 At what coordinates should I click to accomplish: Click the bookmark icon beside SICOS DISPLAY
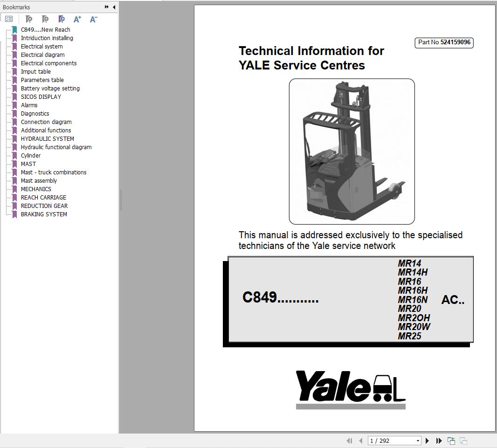[x=14, y=97]
